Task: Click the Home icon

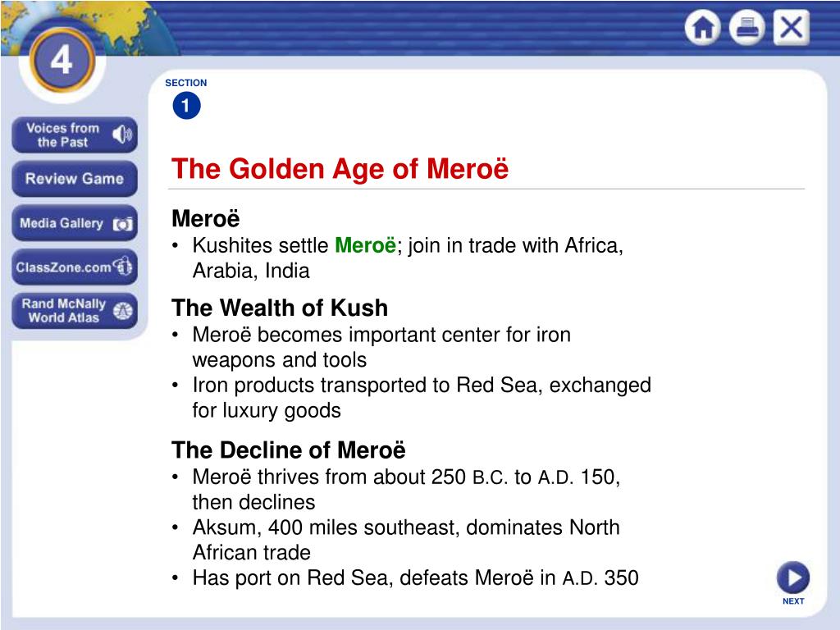Action: (x=702, y=27)
